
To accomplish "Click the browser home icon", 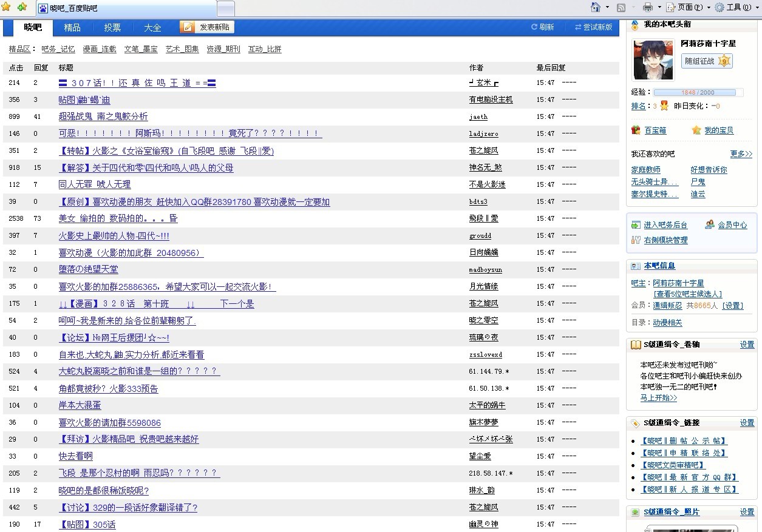I will [596, 7].
